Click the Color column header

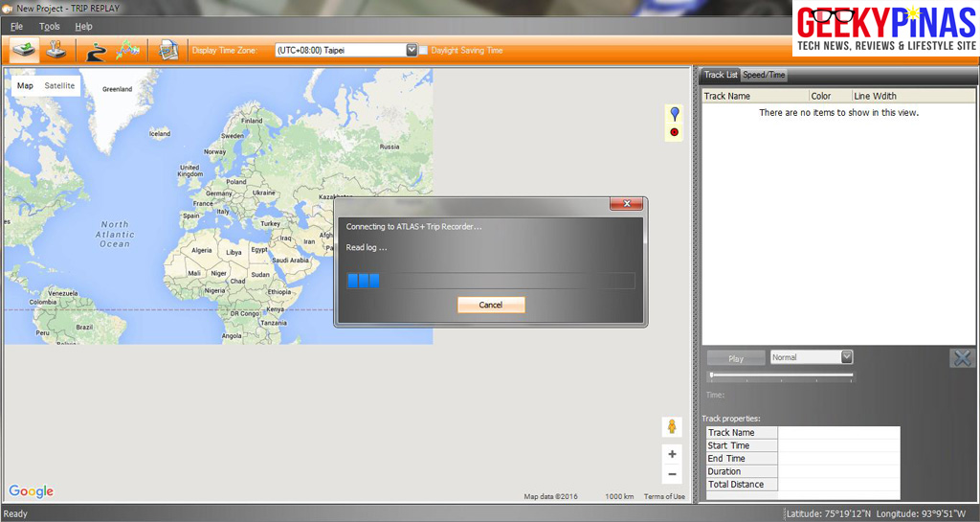point(831,96)
